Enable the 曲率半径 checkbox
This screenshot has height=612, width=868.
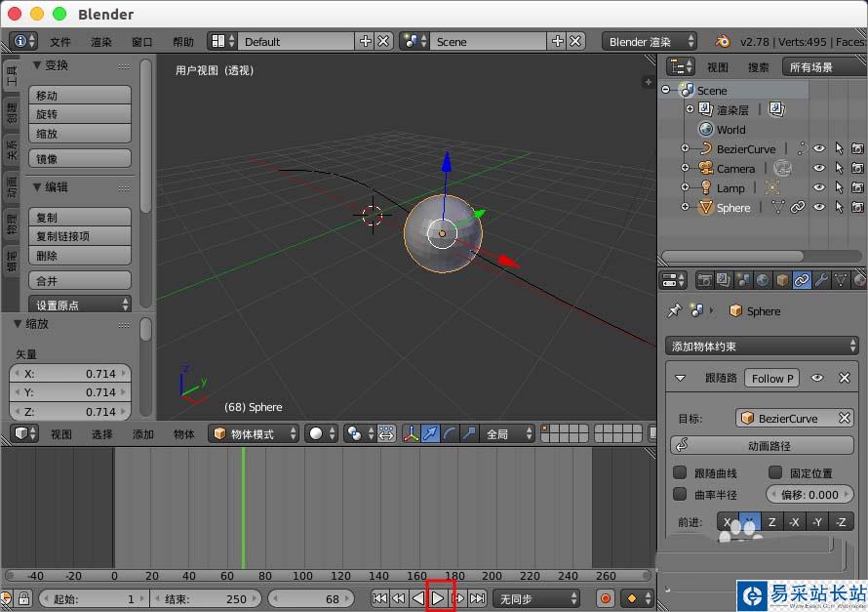pyautogui.click(x=680, y=494)
